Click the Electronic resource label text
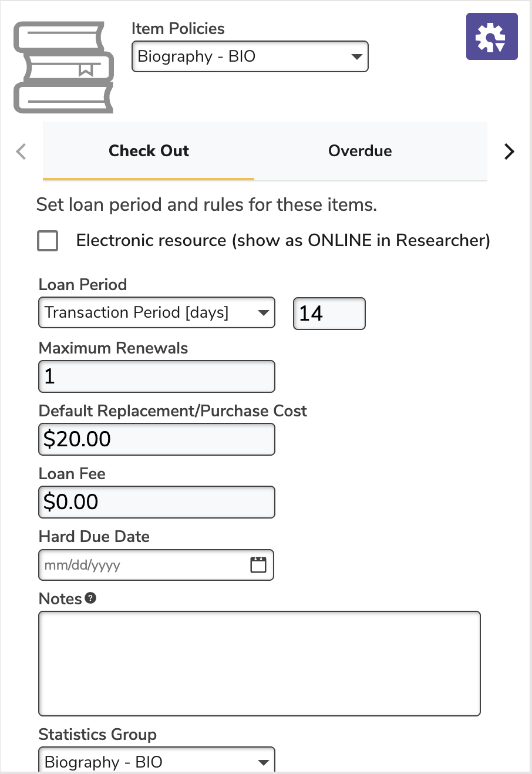 [283, 241]
